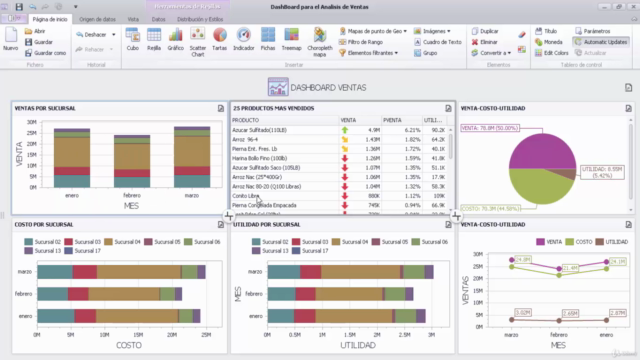The width and height of the screenshot is (640, 360).
Task: Add a Grupo container
Action: (425, 53)
